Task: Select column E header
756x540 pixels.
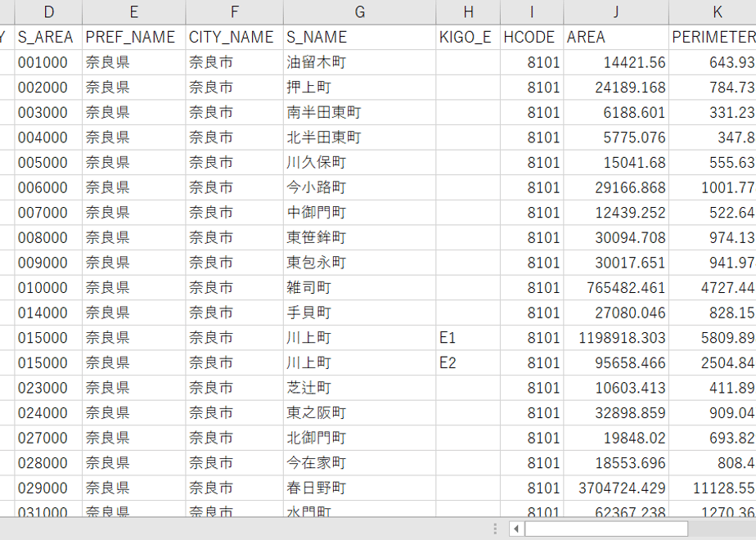Action: click(x=134, y=12)
